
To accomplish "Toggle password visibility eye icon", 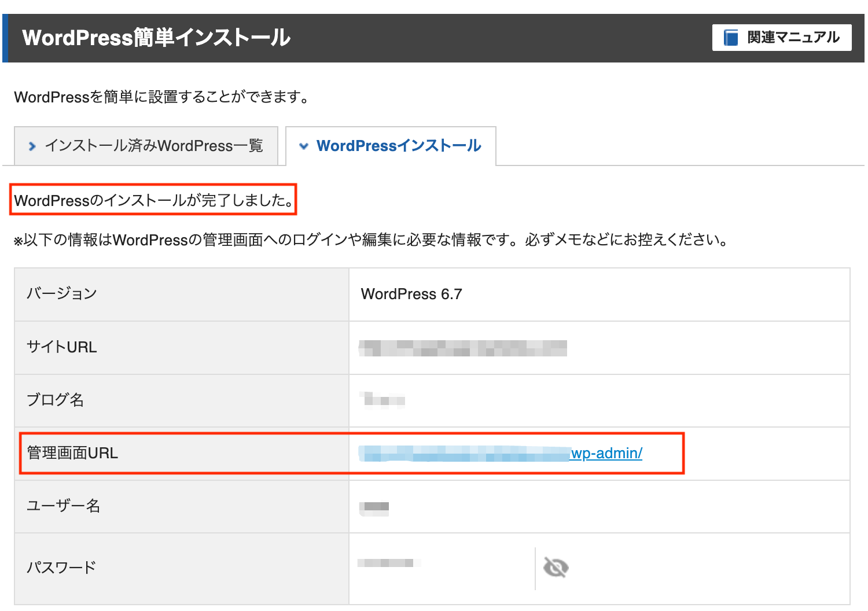I will pyautogui.click(x=556, y=568).
